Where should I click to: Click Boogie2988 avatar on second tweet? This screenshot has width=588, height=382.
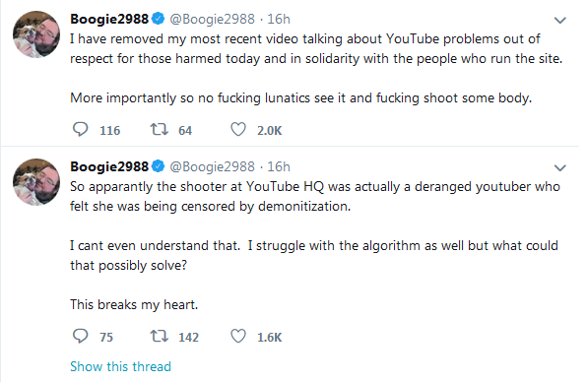pos(36,182)
